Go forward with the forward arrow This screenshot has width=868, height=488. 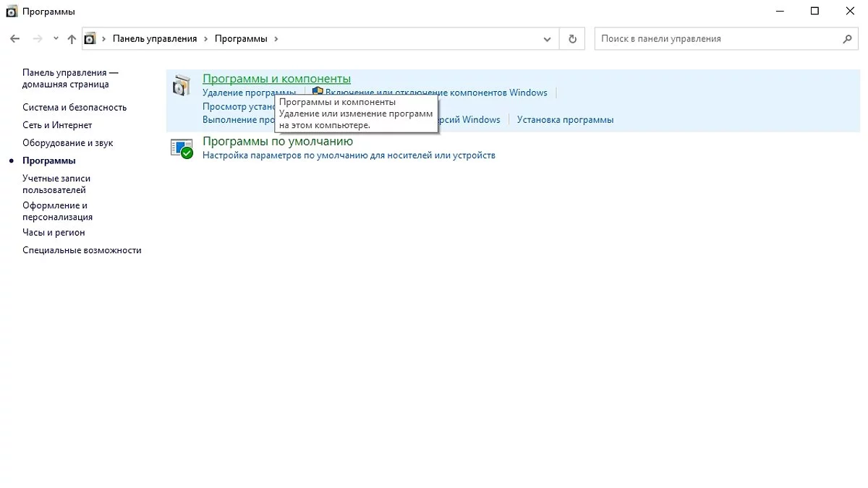pyautogui.click(x=38, y=39)
